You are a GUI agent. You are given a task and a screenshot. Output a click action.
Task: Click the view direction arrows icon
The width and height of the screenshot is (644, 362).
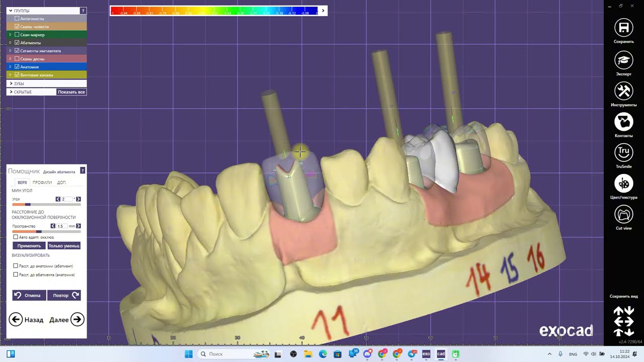[x=624, y=321]
